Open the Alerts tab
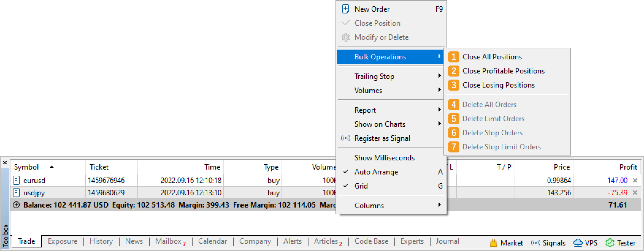The width and height of the screenshot is (644, 251). point(293,241)
